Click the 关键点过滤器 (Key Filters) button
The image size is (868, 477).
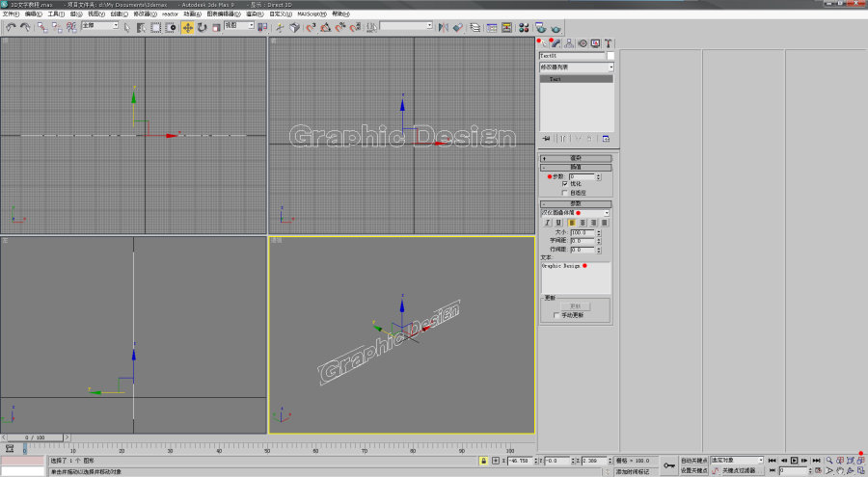pyautogui.click(x=739, y=470)
